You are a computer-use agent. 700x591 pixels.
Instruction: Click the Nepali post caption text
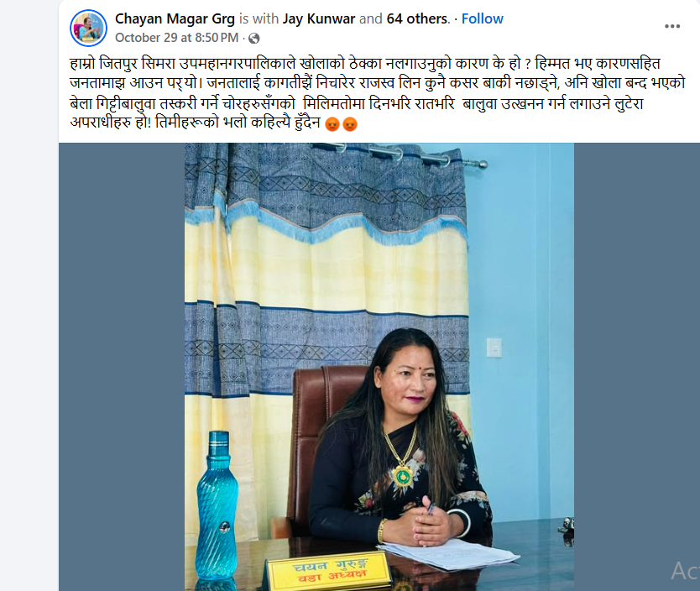pos(377,93)
